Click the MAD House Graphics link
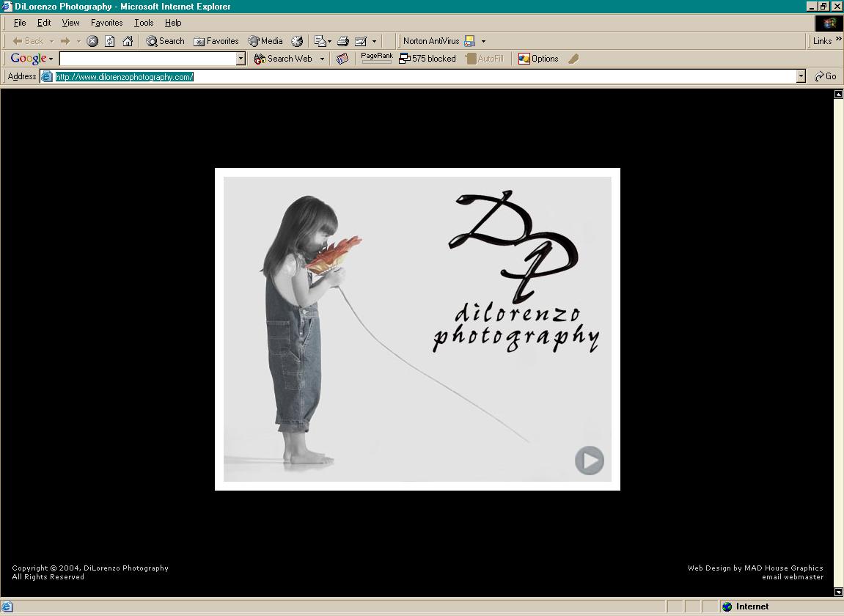This screenshot has width=844, height=616. coord(783,568)
